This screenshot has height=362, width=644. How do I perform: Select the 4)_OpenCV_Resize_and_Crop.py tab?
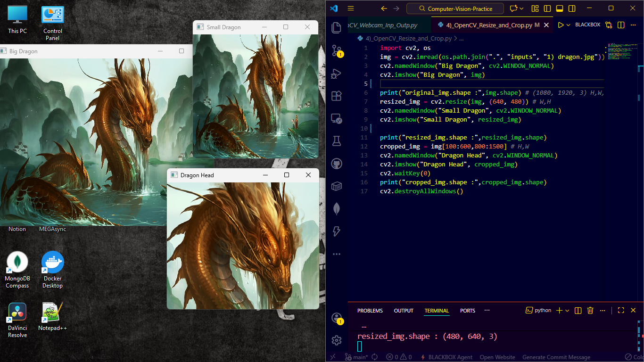click(489, 25)
